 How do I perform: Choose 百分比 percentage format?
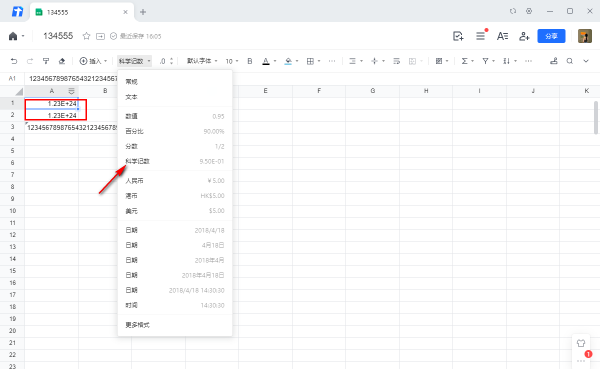tap(175, 131)
